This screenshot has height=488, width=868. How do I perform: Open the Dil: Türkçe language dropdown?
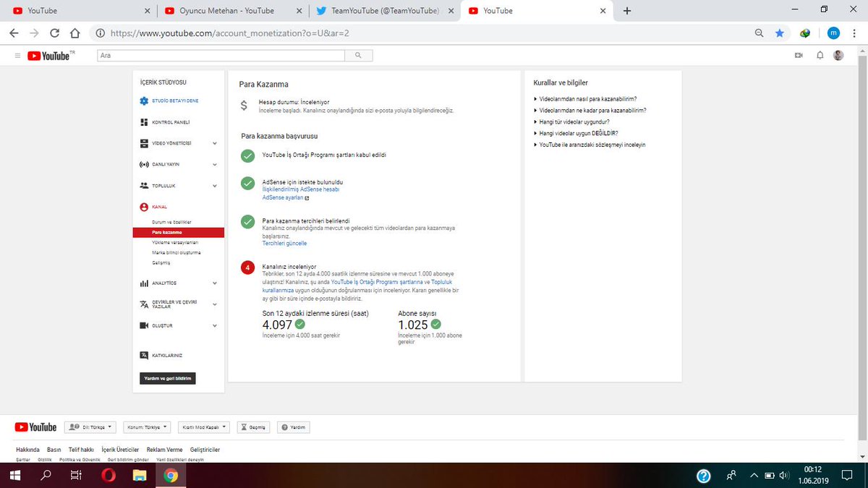pyautogui.click(x=90, y=427)
